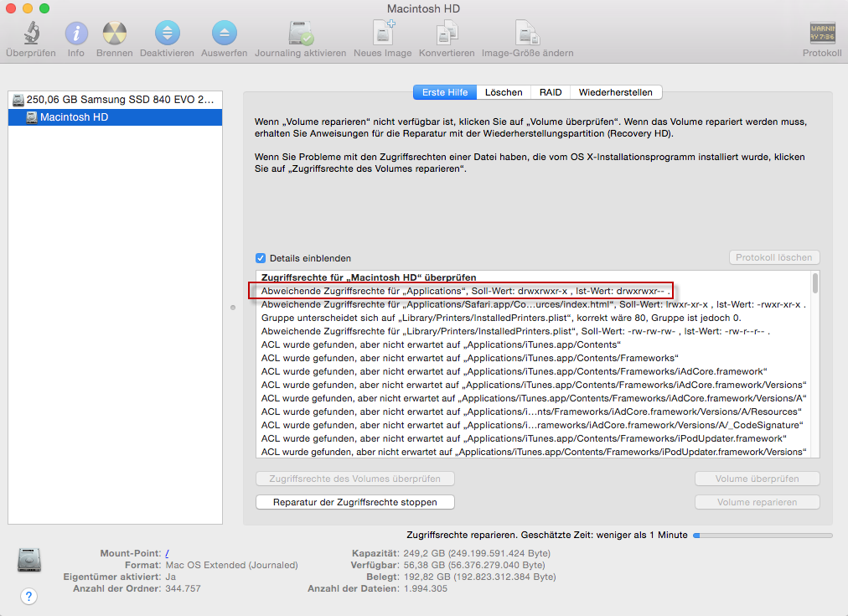This screenshot has height=616, width=848.
Task: Click the hard drive icon at bottom left
Action: (x=29, y=560)
